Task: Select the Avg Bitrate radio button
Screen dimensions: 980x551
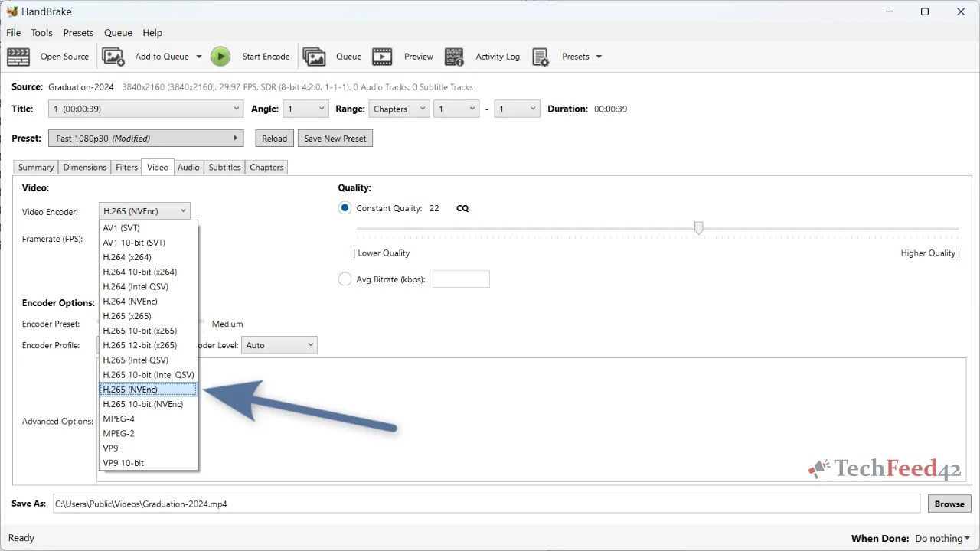Action: tap(345, 279)
